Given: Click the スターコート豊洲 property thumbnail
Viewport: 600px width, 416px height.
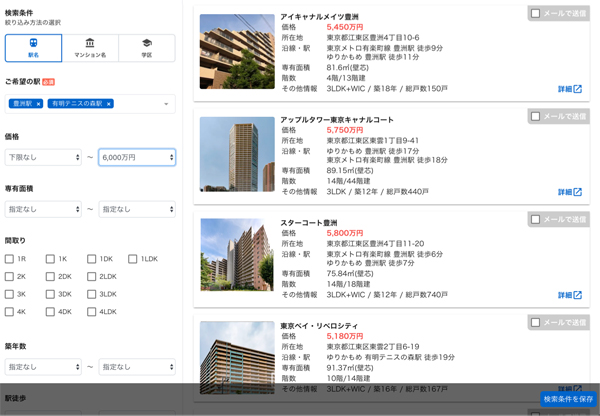Looking at the screenshot, I should tap(237, 255).
